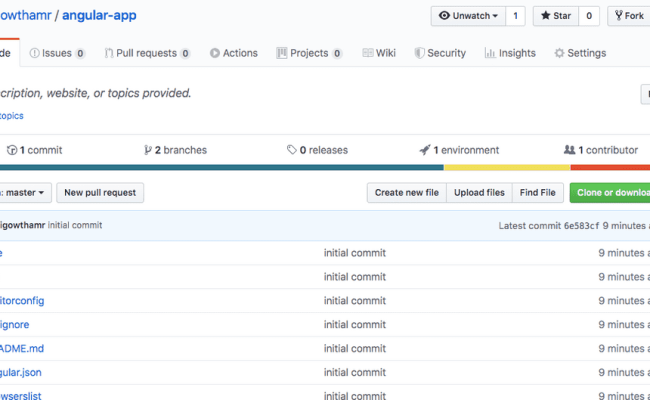Open latest commit hash 6e583cf

[581, 225]
